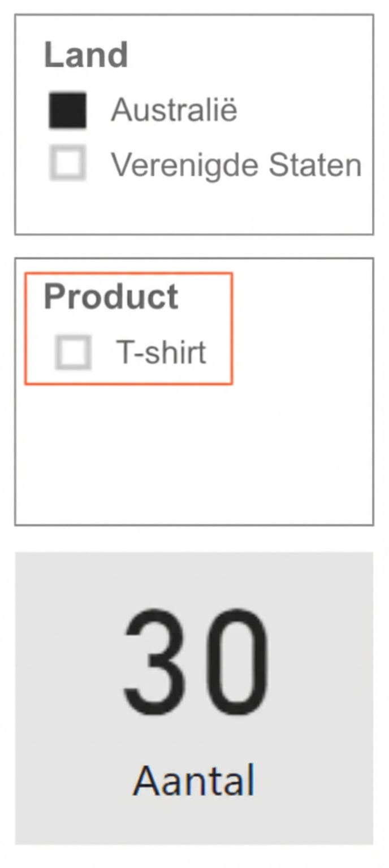
Task: Click the T-shirt text label
Action: tap(161, 353)
